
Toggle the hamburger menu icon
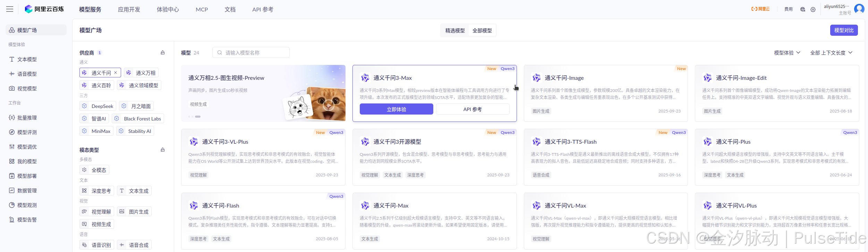click(x=10, y=9)
